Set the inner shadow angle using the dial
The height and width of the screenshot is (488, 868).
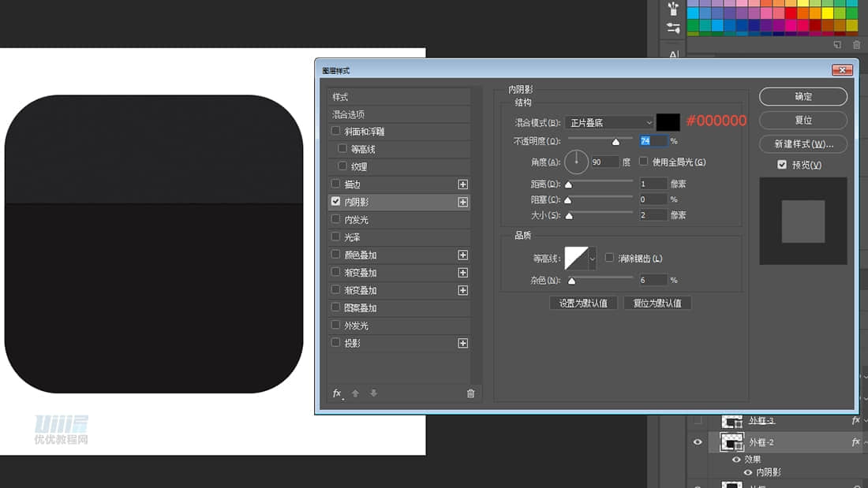click(x=576, y=162)
